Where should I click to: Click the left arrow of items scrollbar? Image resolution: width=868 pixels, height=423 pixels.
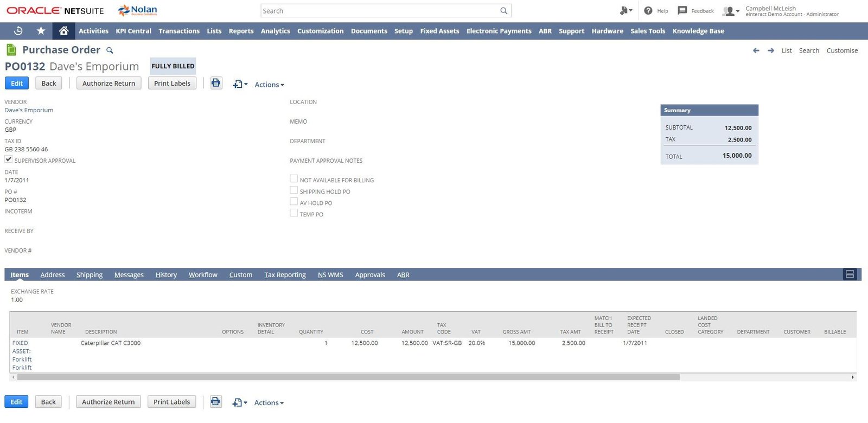point(14,377)
